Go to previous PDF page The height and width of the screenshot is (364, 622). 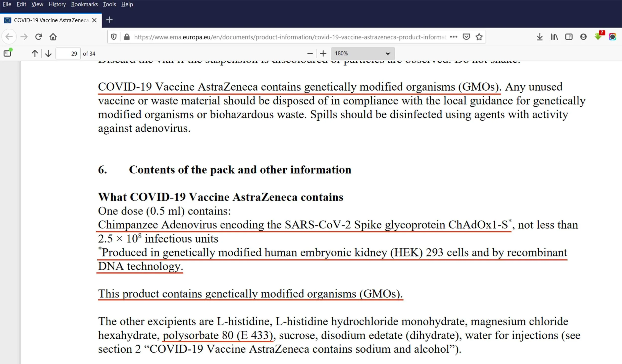(x=35, y=53)
